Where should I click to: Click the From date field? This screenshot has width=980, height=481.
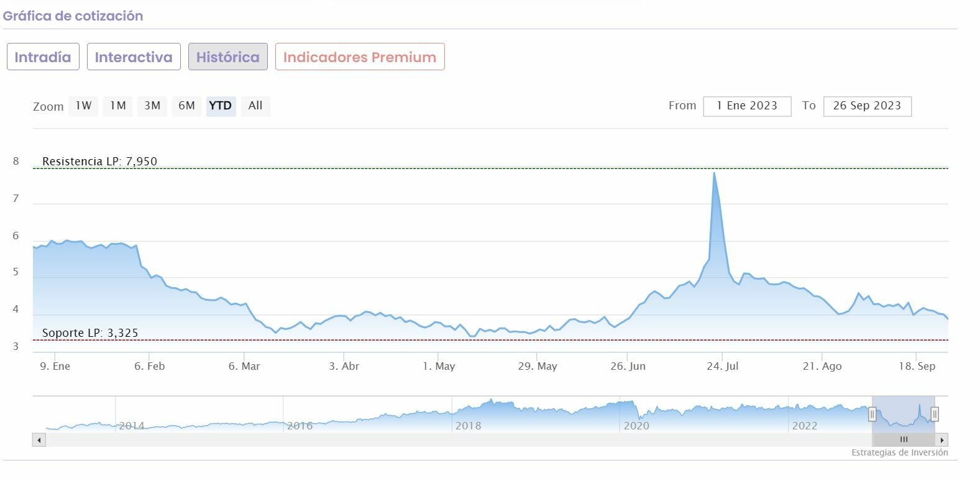747,106
